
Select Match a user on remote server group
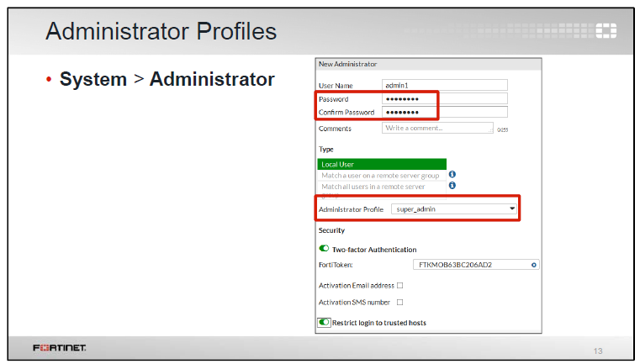coord(381,175)
